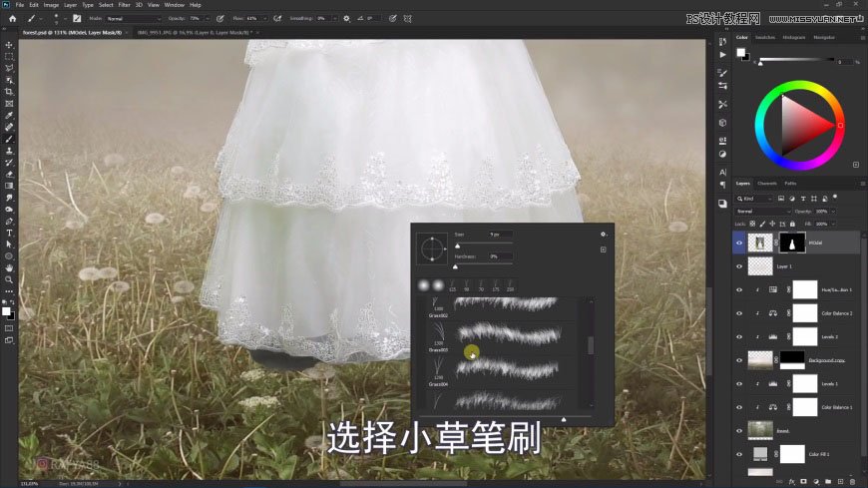The width and height of the screenshot is (868, 488).
Task: Open layer filter Kind dropdown
Action: click(x=754, y=199)
